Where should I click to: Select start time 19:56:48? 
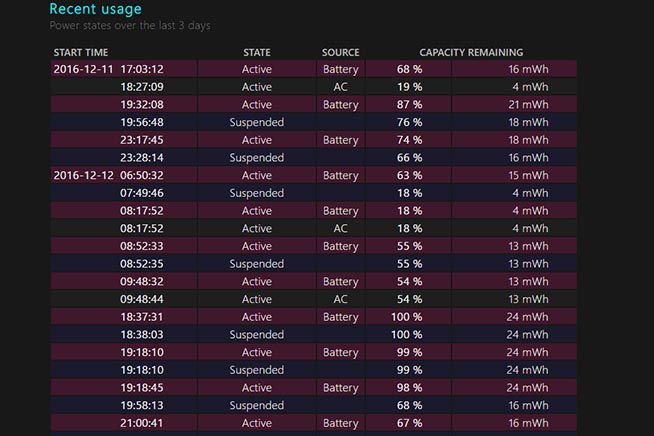[142, 122]
